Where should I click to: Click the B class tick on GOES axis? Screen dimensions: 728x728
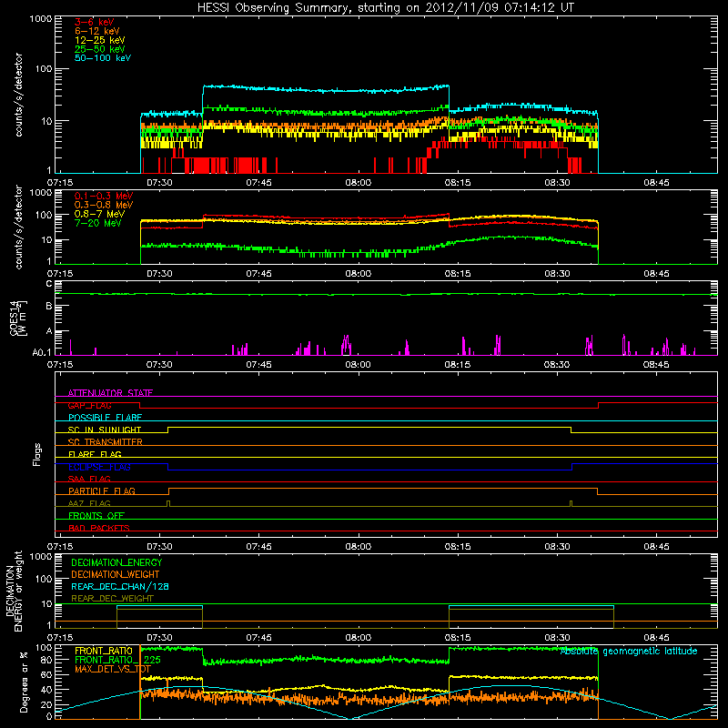coord(49,306)
